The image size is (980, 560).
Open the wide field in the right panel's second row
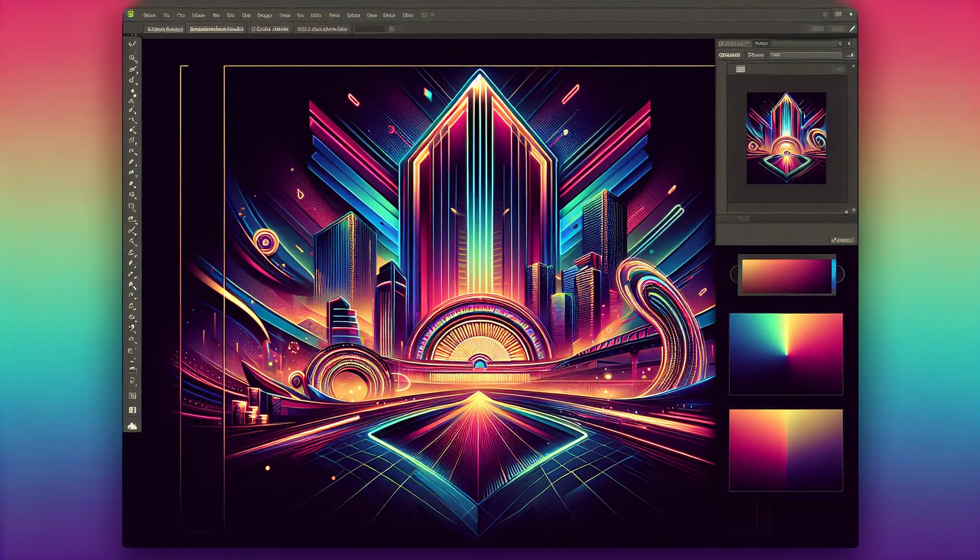coord(805,55)
